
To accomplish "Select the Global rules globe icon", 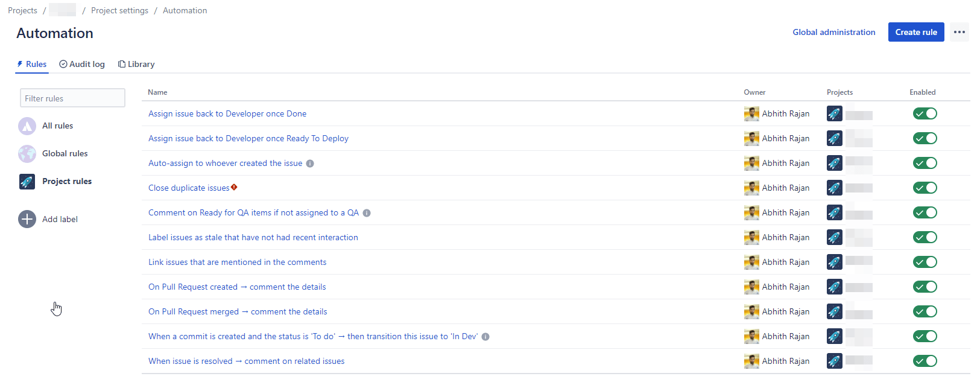I will coord(27,154).
